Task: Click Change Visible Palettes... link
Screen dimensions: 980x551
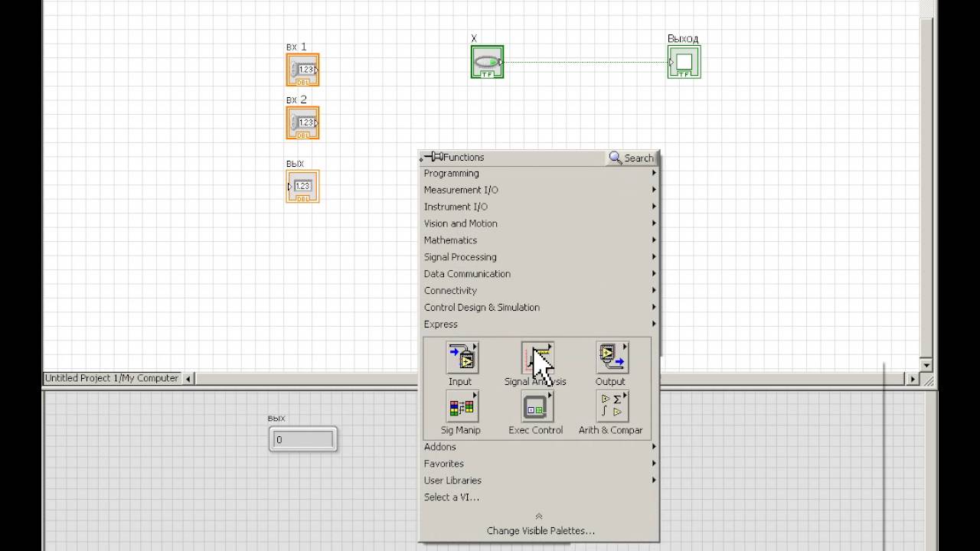Action: (541, 531)
